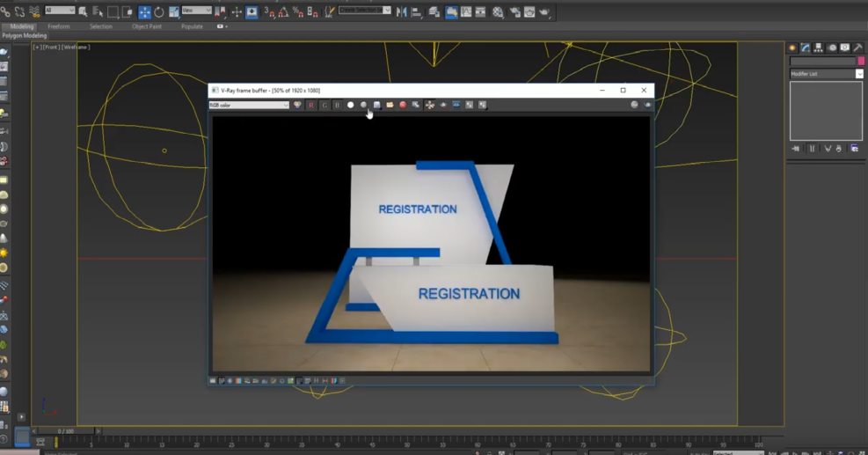The image size is (868, 455).
Task: Open the Object Paint ribbon tab
Action: coord(146,26)
